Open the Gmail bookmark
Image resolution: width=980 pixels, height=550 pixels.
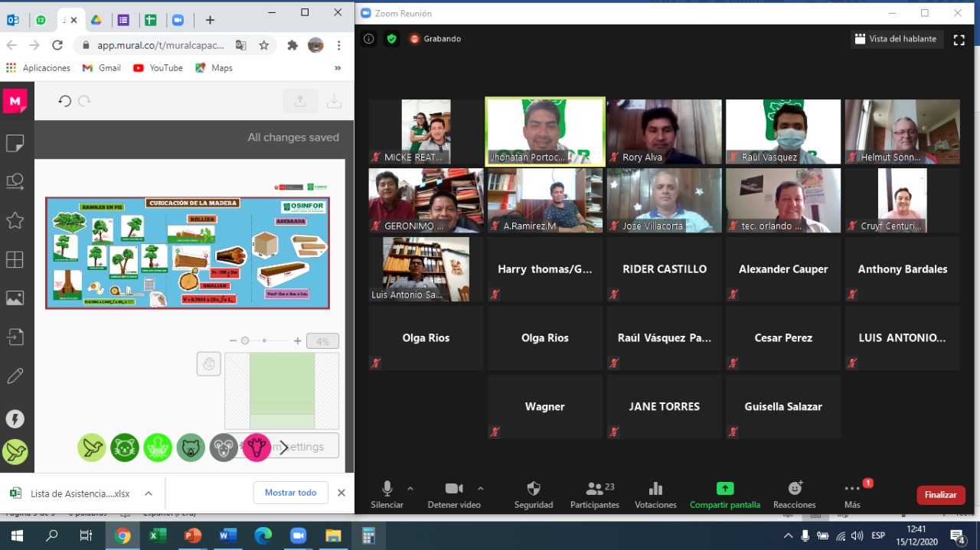(x=102, y=68)
